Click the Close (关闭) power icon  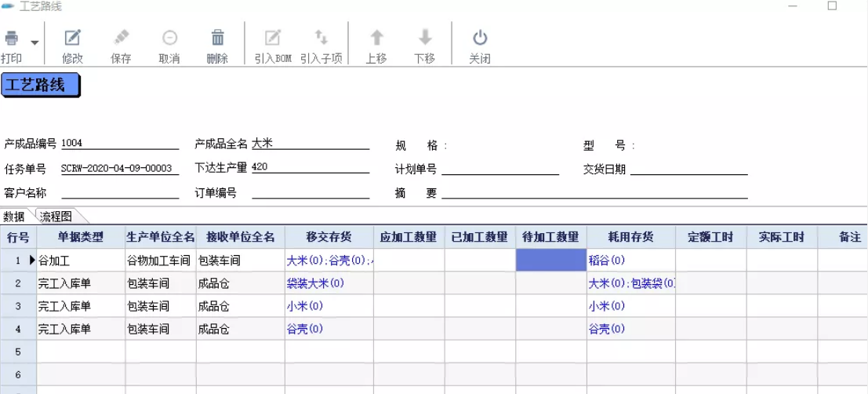(479, 38)
